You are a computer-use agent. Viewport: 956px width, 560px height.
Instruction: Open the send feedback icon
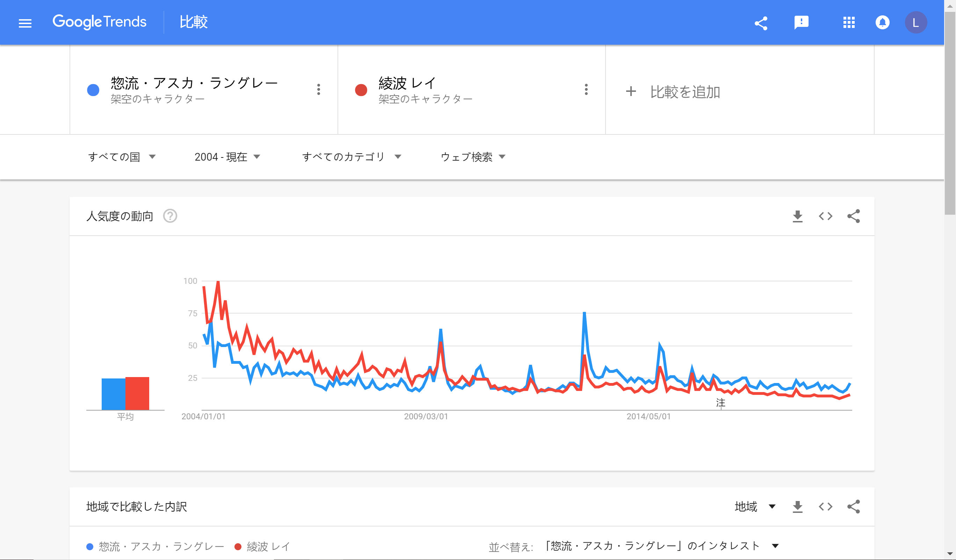pos(801,22)
